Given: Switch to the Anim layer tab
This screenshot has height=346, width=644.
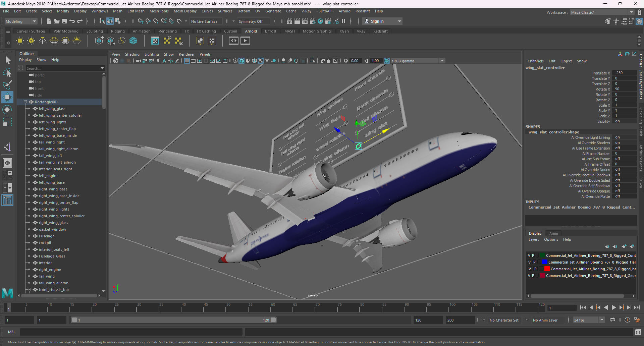Looking at the screenshot, I should (554, 233).
